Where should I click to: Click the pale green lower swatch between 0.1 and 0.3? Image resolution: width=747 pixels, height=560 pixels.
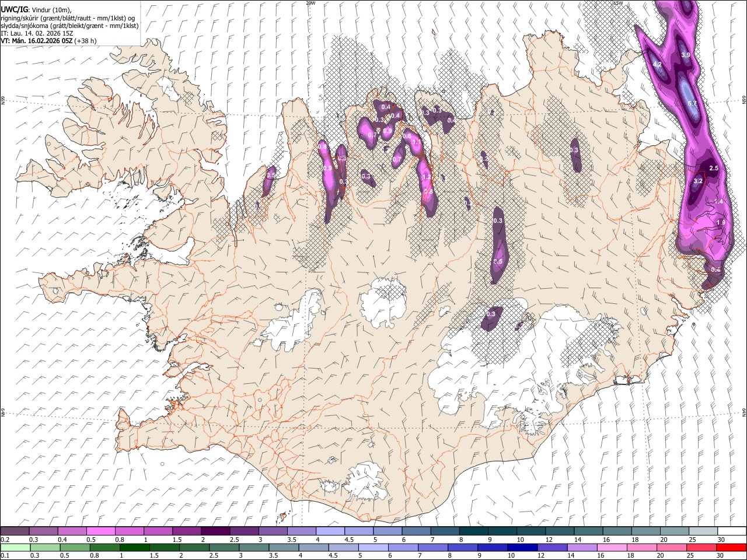15,547
